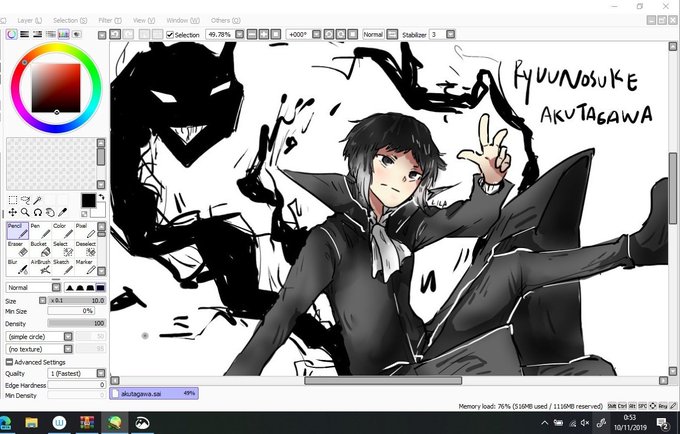Select the Bucket fill tool
Screen dimensions: 680x434
coord(40,249)
